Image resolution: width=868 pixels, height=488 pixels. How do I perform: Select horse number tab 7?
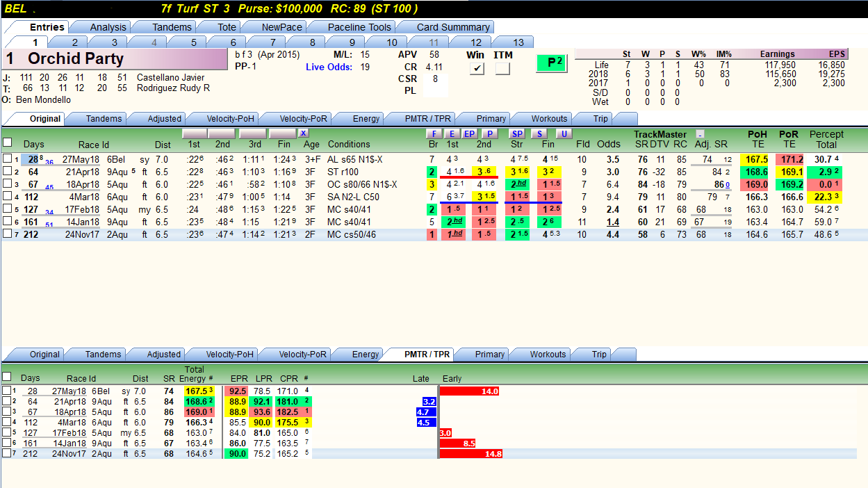(272, 42)
